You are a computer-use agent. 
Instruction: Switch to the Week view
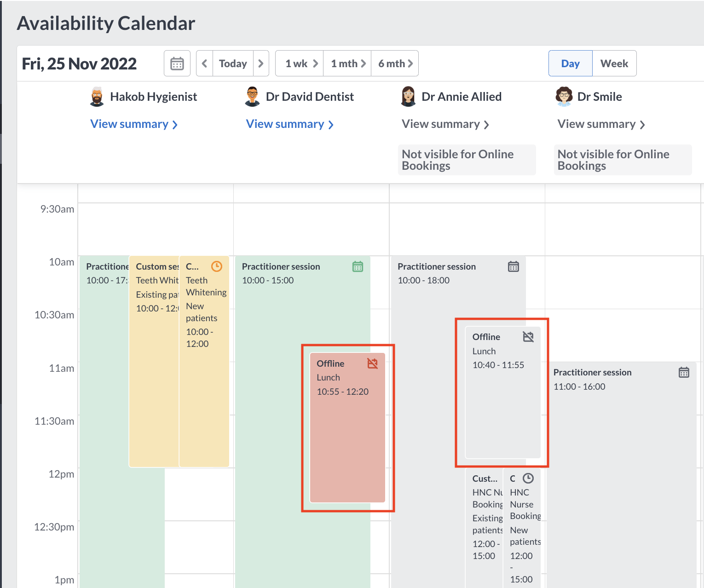click(614, 63)
